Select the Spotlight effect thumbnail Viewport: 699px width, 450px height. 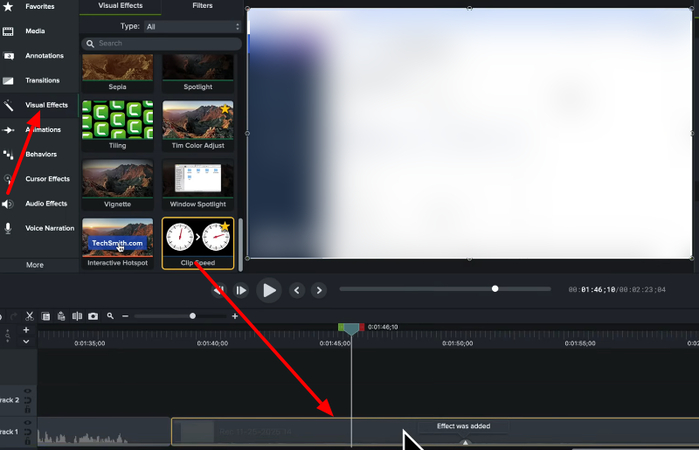click(x=198, y=73)
